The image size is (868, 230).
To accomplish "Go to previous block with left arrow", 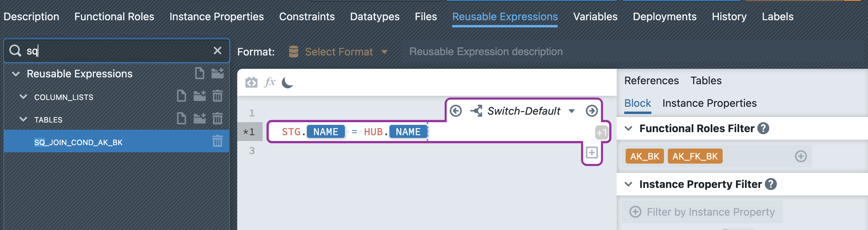I will pyautogui.click(x=456, y=111).
